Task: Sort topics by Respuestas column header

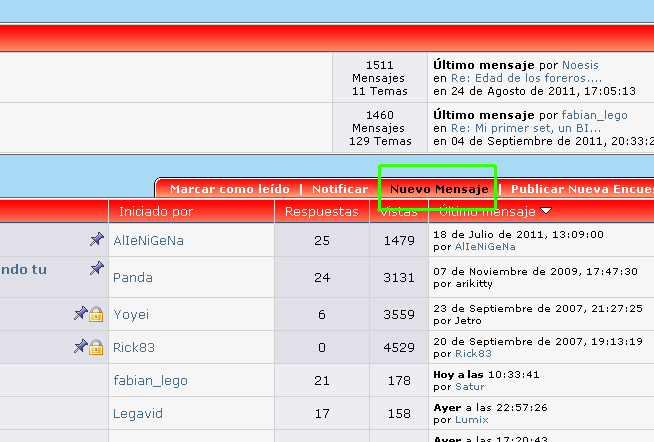Action: (322, 211)
